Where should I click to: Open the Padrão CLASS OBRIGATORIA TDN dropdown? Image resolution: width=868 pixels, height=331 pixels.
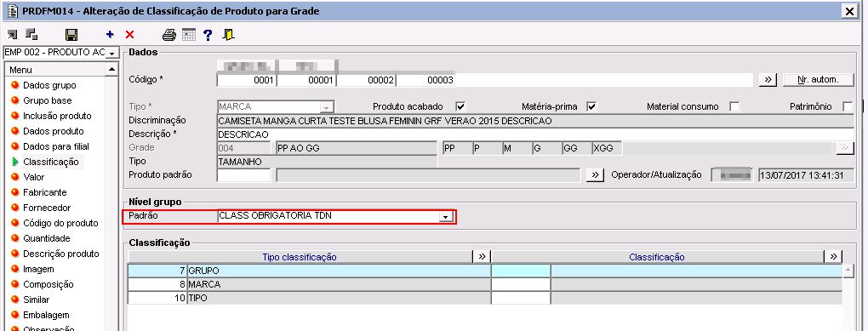pos(446,217)
